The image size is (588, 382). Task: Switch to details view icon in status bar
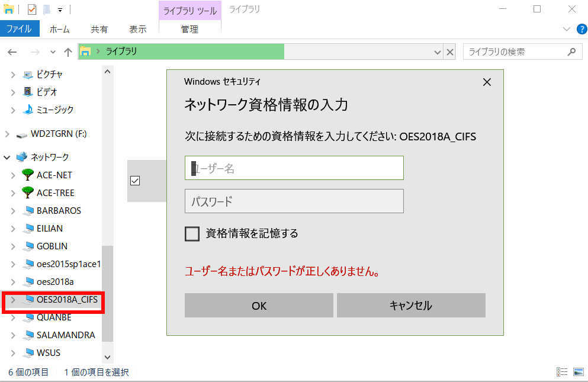562,372
